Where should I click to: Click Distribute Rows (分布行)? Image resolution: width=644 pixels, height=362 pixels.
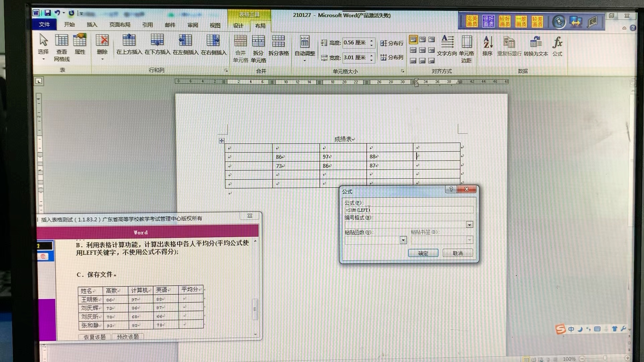[x=392, y=43]
